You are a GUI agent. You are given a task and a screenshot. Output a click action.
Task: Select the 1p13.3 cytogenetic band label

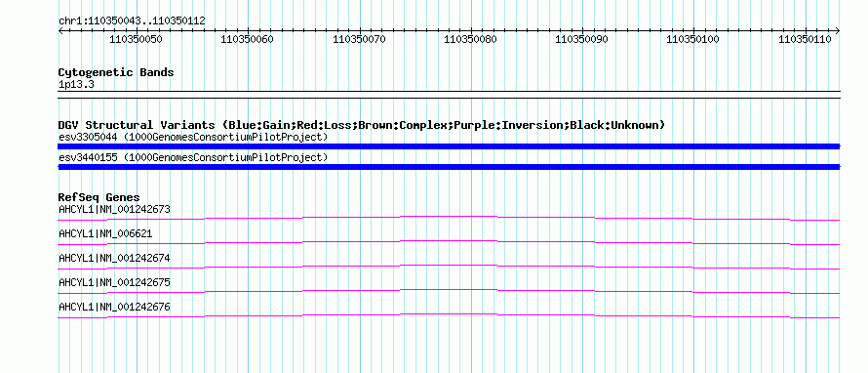click(x=72, y=85)
